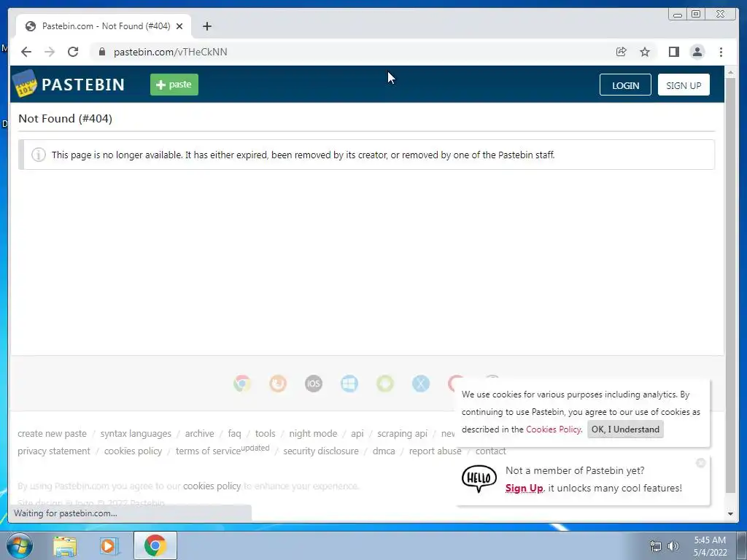
Task: Click the iOS app icon in footer
Action: click(x=314, y=384)
